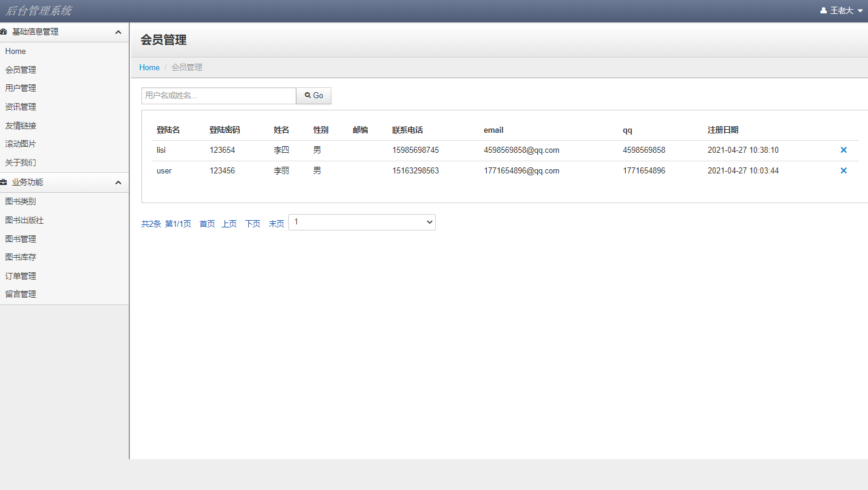Delete member lisi using the blue X icon
Viewport: 868px width, 490px height.
(x=843, y=150)
